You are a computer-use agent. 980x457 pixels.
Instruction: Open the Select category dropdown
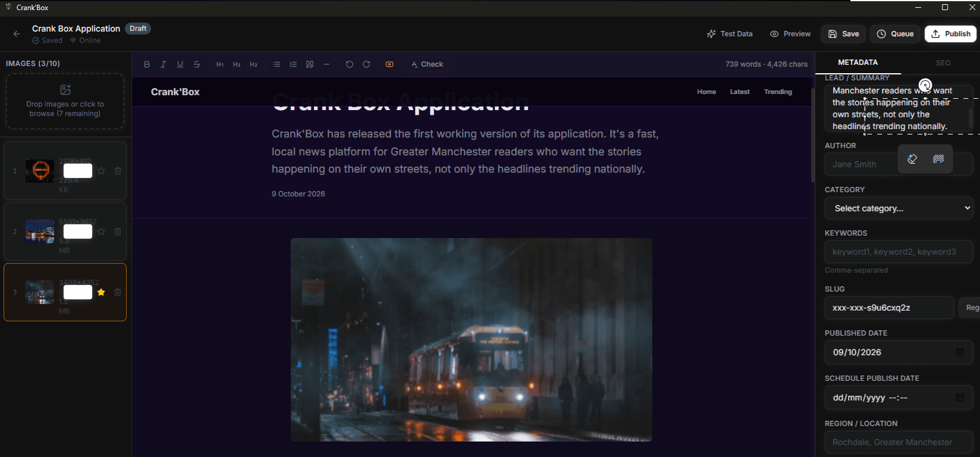coord(899,208)
